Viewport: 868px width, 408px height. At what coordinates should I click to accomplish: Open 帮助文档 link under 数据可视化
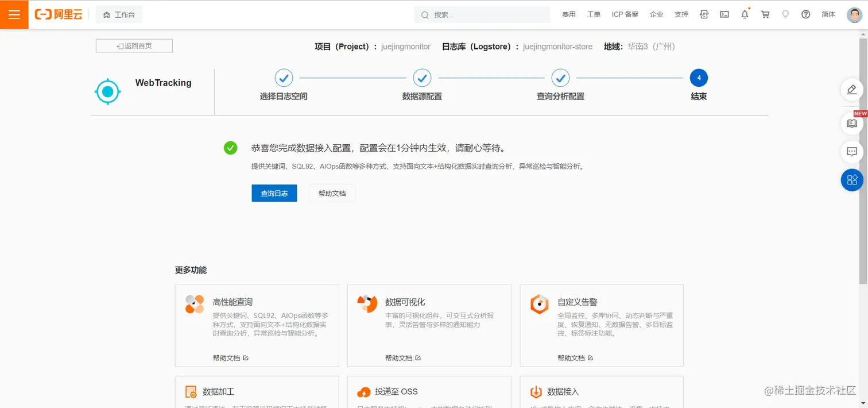pos(403,357)
